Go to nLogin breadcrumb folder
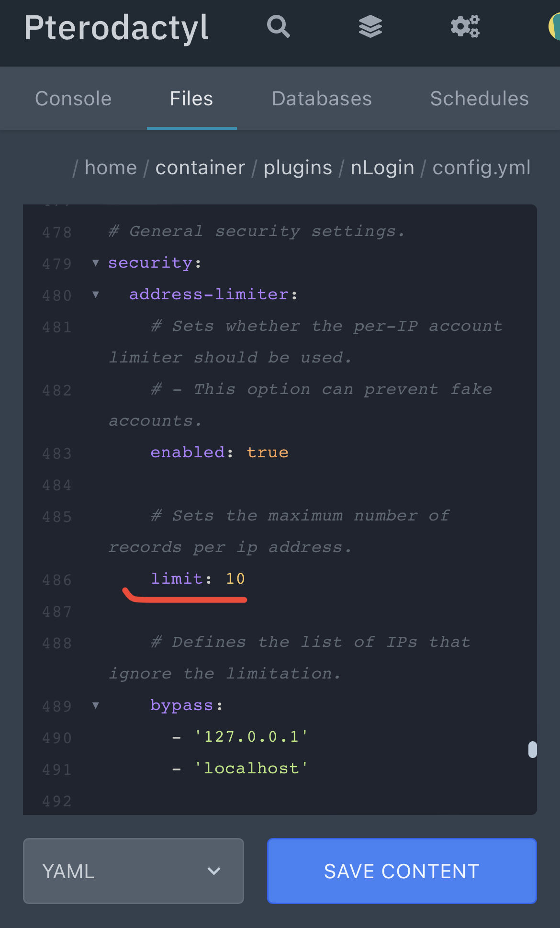Viewport: 560px width, 928px height. [382, 168]
